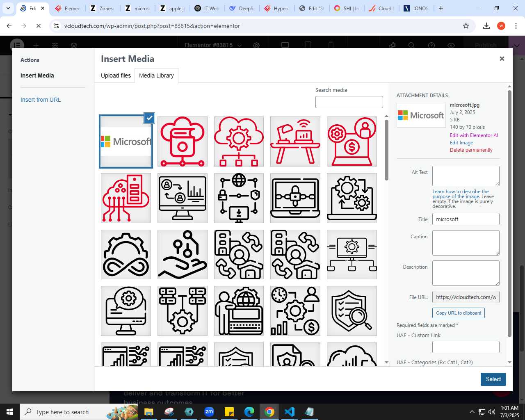Switch to the DeepSeek browser tab

[x=242, y=8]
